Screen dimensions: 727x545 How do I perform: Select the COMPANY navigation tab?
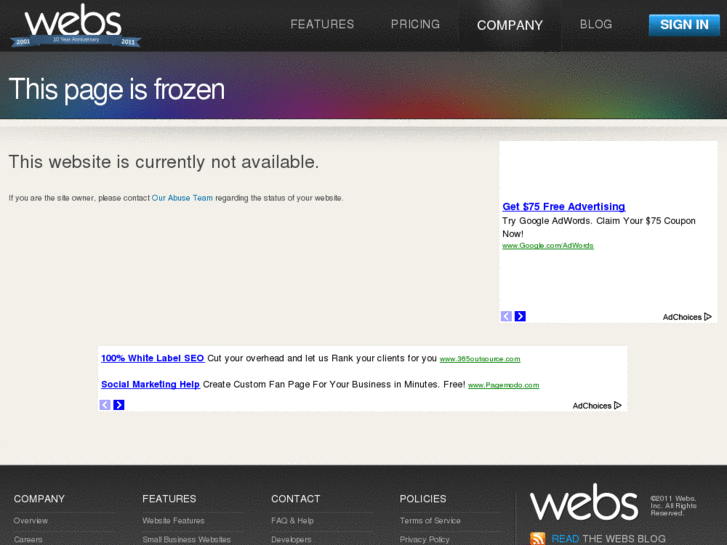coord(510,25)
